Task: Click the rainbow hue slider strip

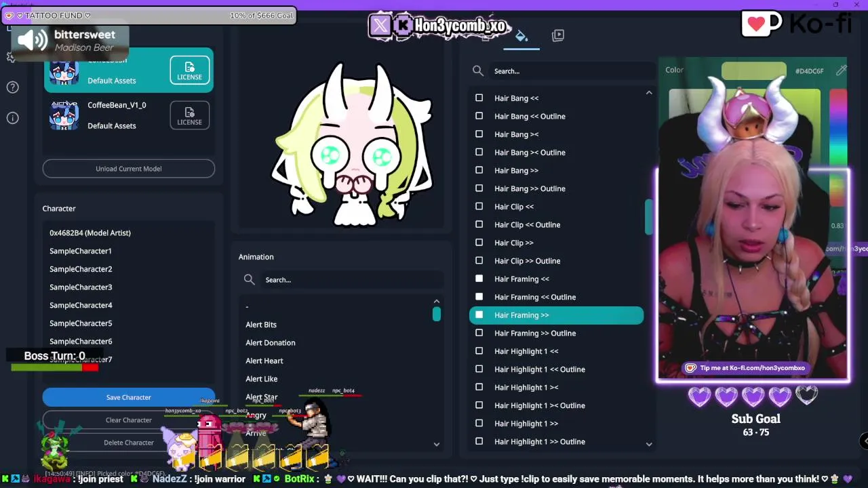Action: coord(838,129)
